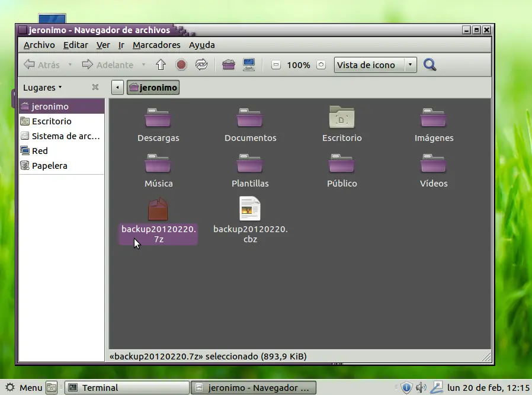532x395 pixels.
Task: Click the up-arrow parent folder icon
Action: tap(161, 65)
